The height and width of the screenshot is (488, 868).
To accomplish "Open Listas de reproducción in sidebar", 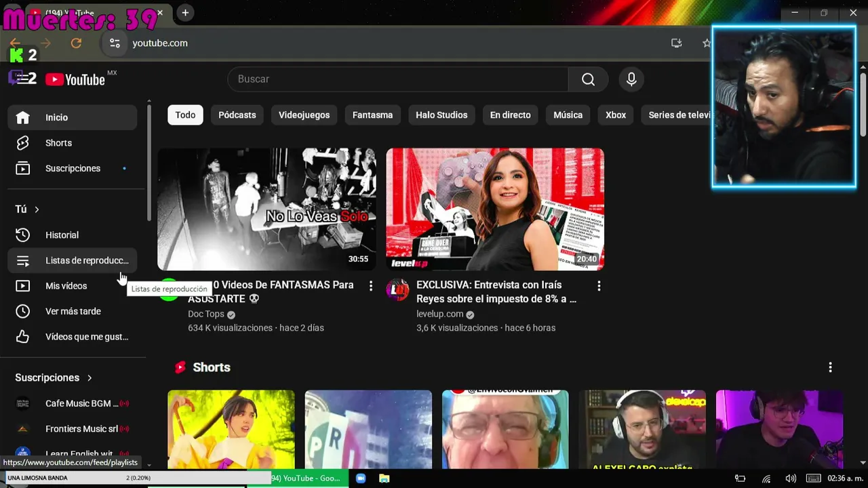I will (x=73, y=260).
